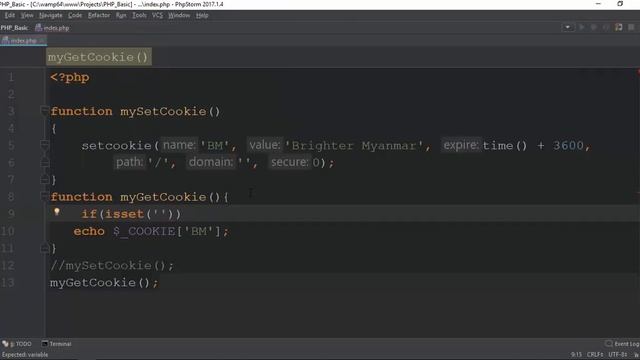Click the mySetCookie function name on line 3

pyautogui.click(x=163, y=111)
